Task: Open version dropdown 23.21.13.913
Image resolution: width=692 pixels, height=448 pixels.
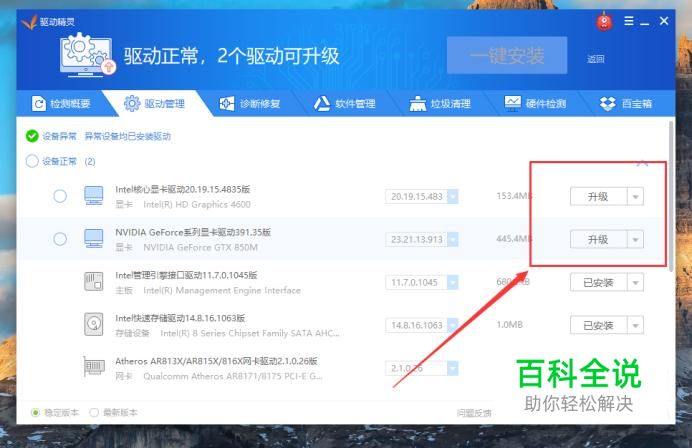Action: 453,239
